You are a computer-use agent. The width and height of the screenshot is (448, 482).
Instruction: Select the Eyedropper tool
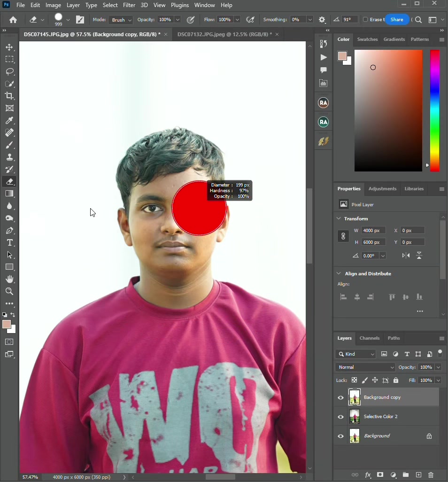9,120
